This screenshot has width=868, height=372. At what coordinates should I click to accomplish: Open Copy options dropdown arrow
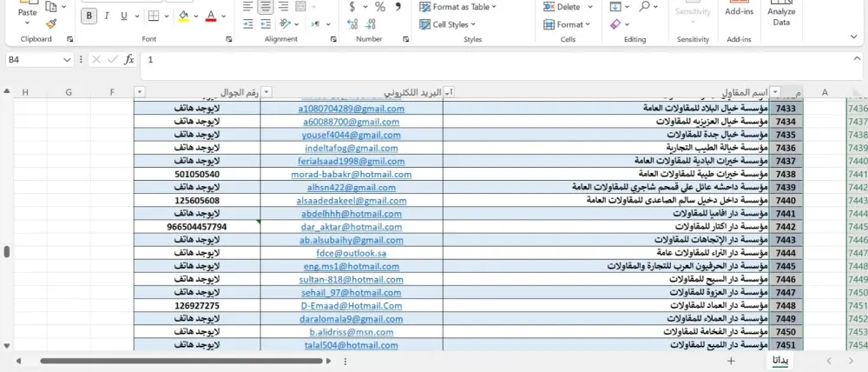(63, 7)
